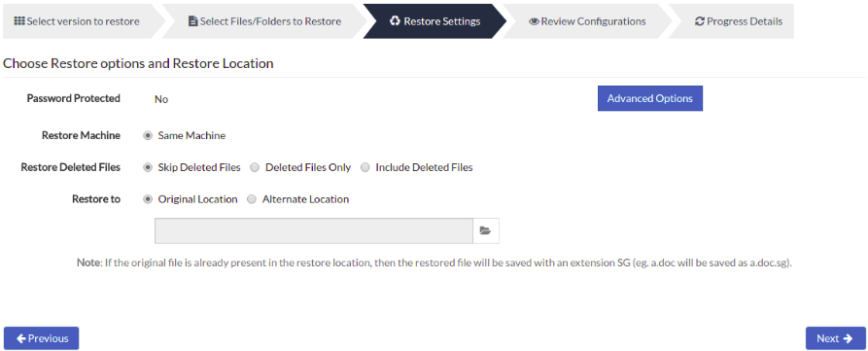Choose Skip Deleted Files option
Image resolution: width=868 pixels, height=351 pixels.
click(x=147, y=168)
